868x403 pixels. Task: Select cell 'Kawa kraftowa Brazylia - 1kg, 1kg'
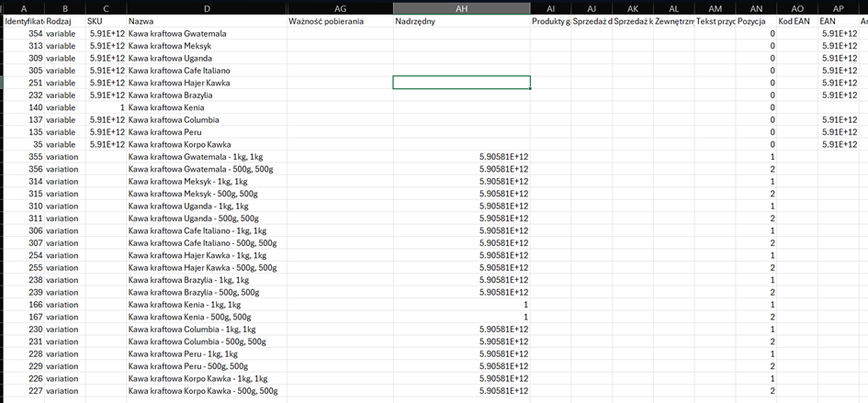click(x=207, y=280)
